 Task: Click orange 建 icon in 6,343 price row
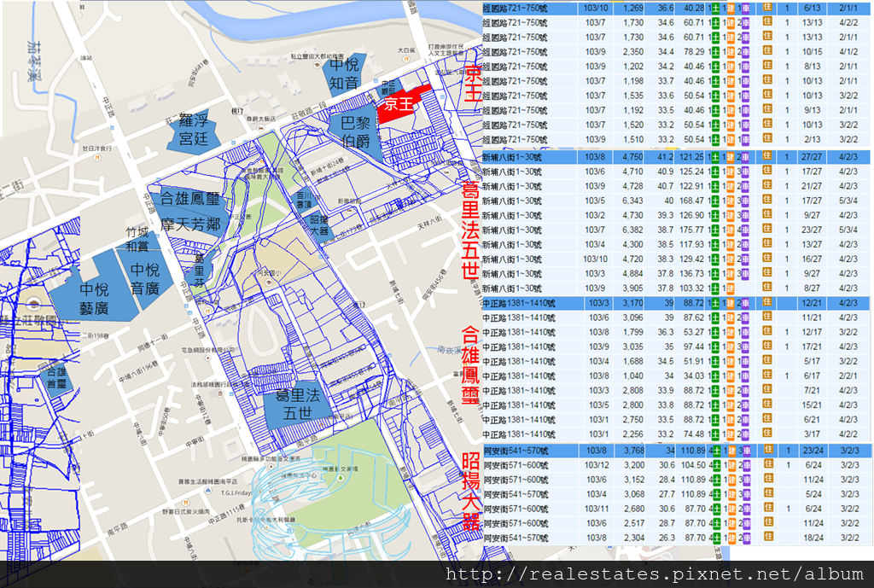tap(731, 201)
